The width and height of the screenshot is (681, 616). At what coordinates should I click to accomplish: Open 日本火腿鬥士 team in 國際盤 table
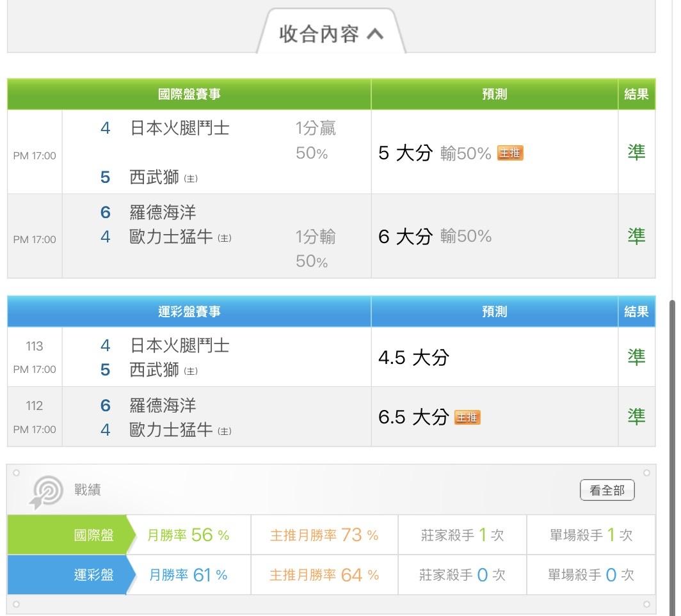179,129
